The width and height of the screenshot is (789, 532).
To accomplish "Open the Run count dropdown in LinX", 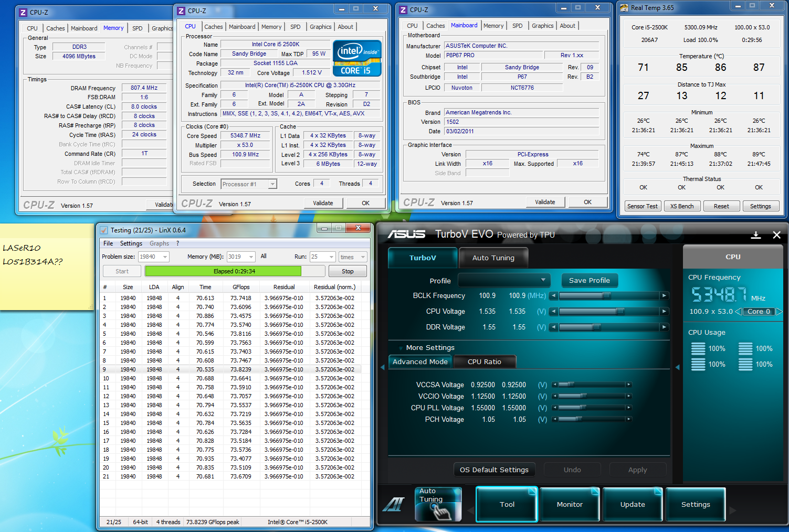I will point(331,257).
